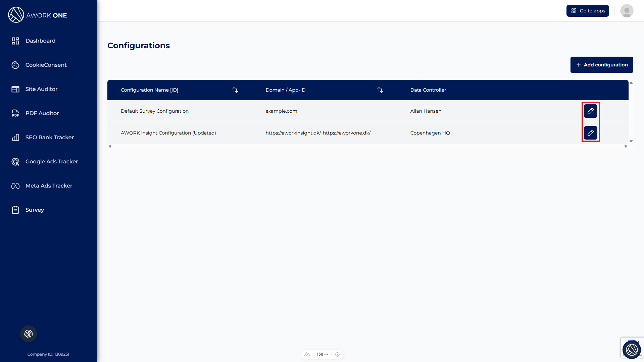This screenshot has height=362, width=644.
Task: Sort by Domain / App-ID column
Action: [380, 90]
